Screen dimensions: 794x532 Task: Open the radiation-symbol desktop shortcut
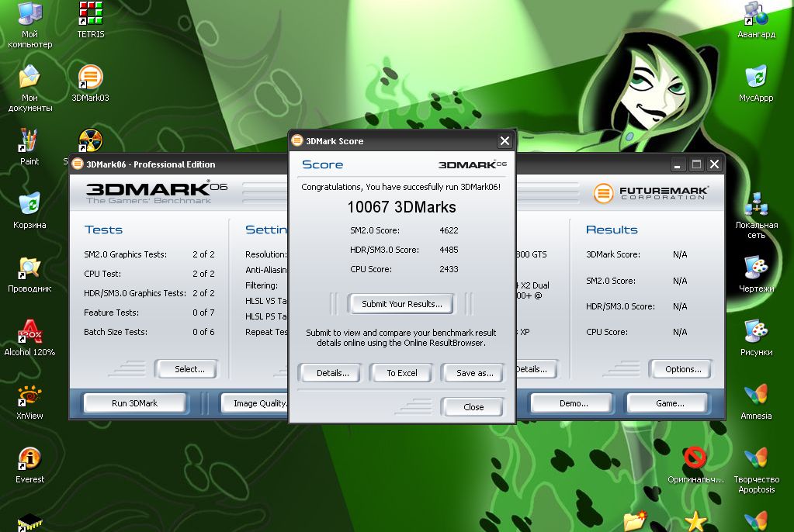[91, 140]
